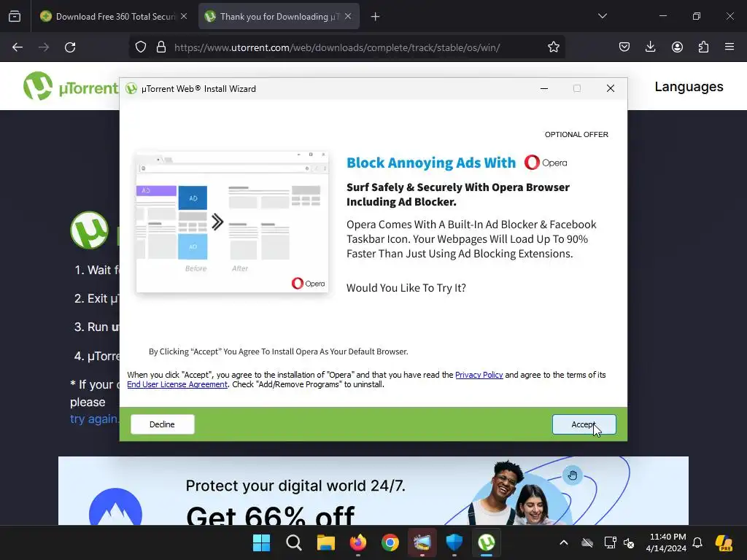747x560 pixels.
Task: Open Firefox downloads panel
Action: 650,47
